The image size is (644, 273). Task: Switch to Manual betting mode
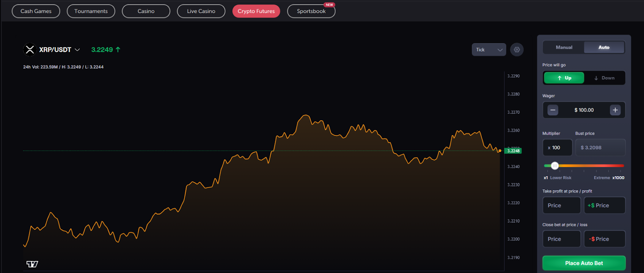pos(564,47)
